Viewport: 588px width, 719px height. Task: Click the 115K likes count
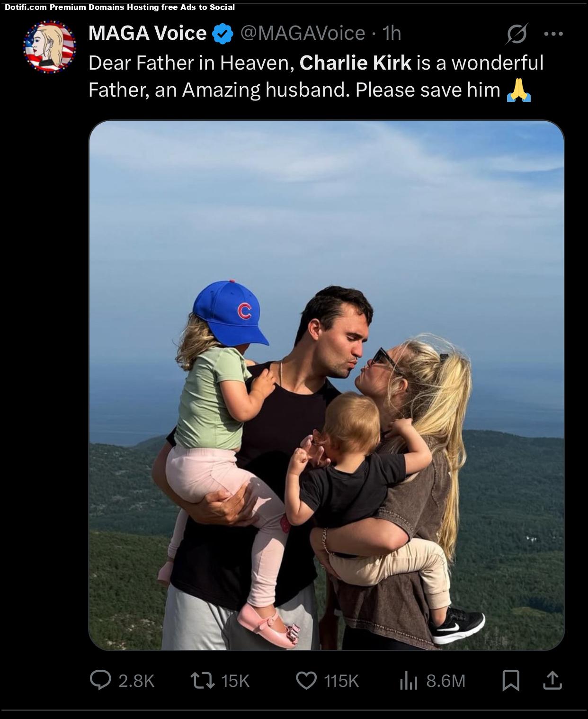(341, 681)
